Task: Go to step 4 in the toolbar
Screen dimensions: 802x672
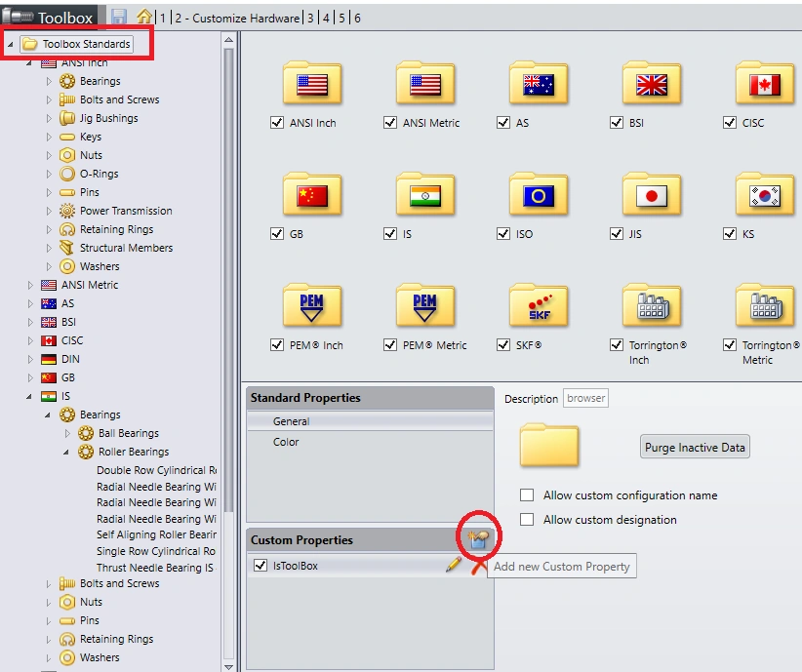Action: tap(326, 18)
